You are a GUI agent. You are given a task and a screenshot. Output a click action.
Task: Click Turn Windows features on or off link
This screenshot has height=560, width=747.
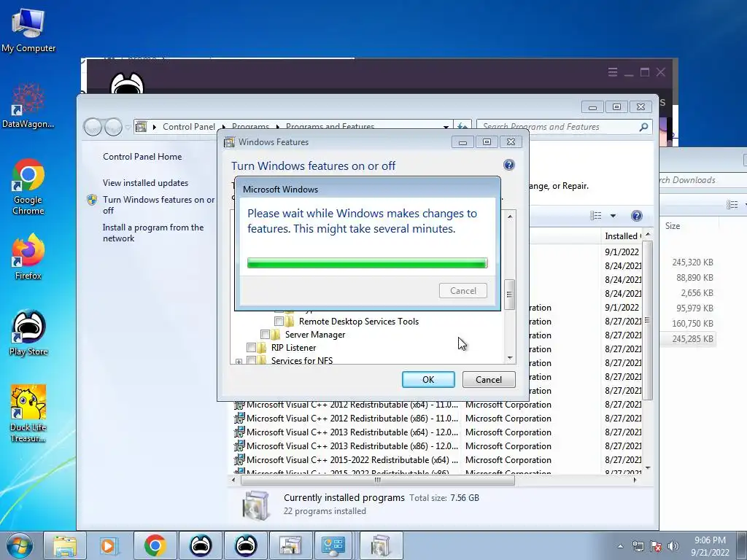pos(158,205)
